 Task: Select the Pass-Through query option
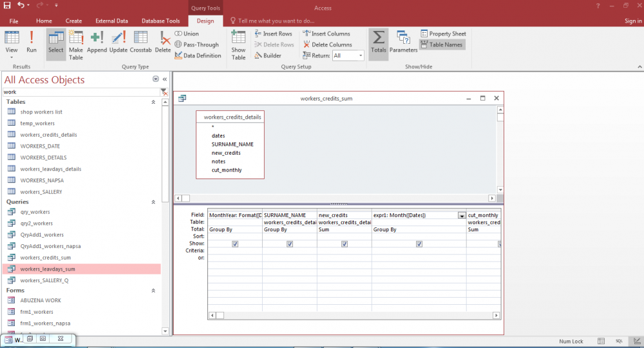[x=196, y=44]
